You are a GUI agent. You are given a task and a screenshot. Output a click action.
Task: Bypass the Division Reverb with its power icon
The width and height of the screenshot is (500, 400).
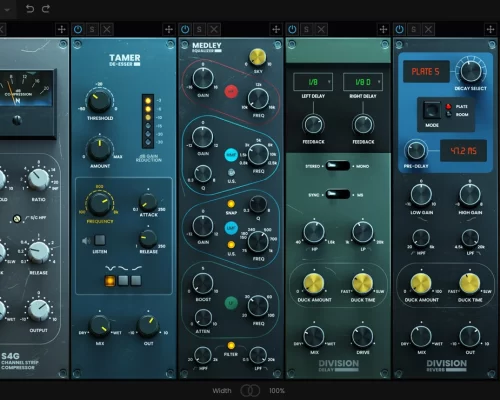pos(399,29)
